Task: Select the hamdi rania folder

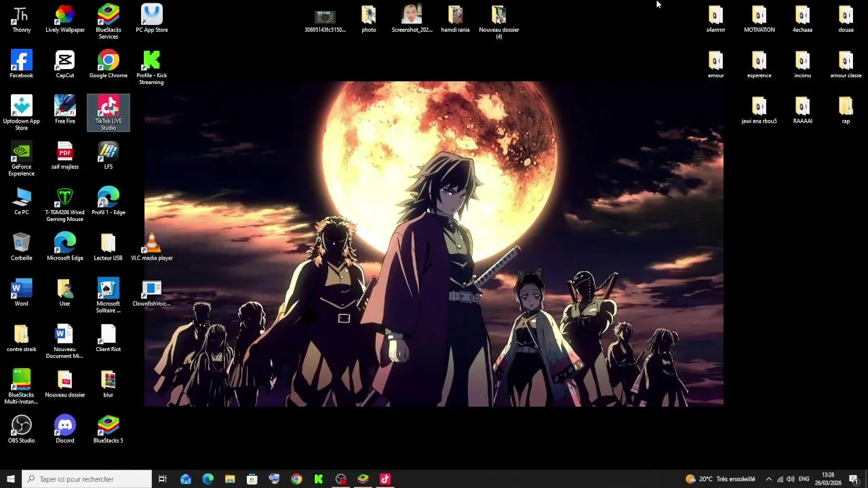Action: (455, 18)
